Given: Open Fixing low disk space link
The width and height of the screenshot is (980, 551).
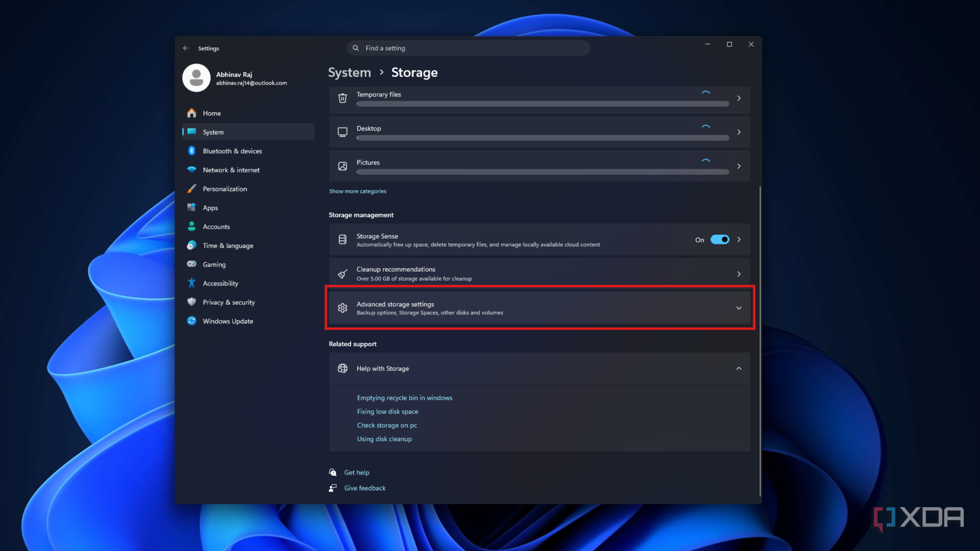Looking at the screenshot, I should (x=387, y=412).
